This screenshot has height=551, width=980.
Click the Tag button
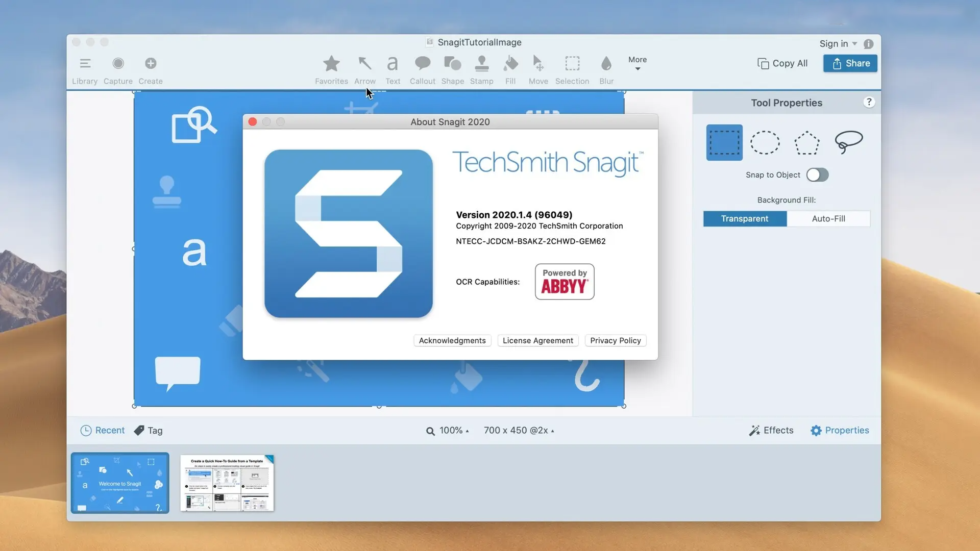tap(148, 431)
